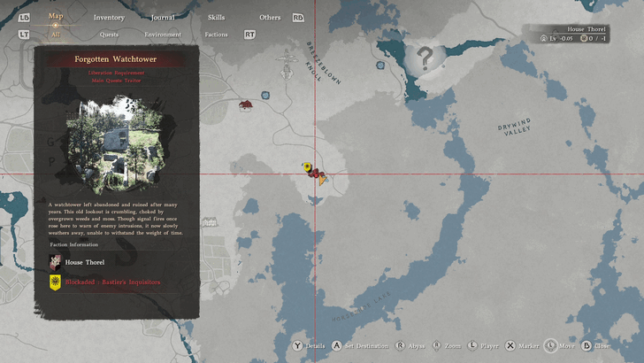Open the Others tab

270,18
